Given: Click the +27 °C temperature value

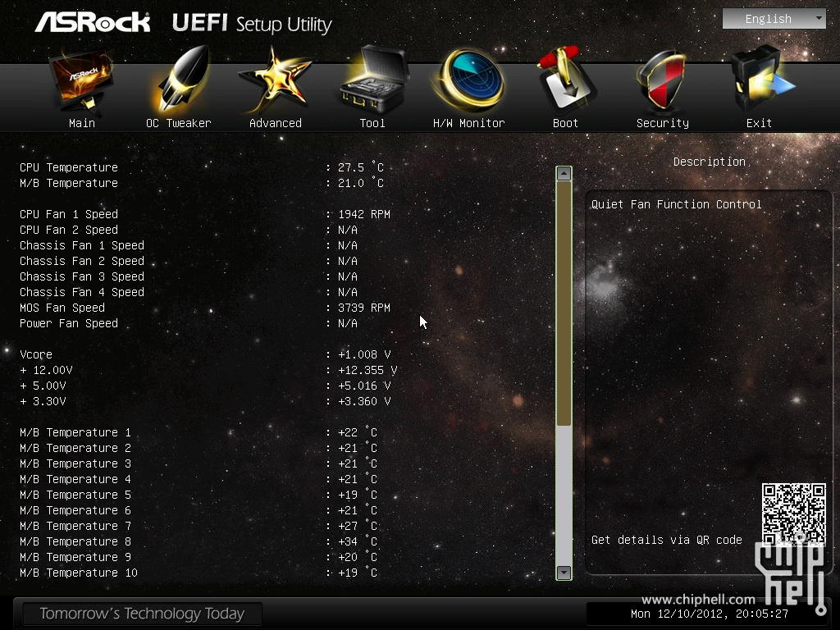Looking at the screenshot, I should point(358,526).
